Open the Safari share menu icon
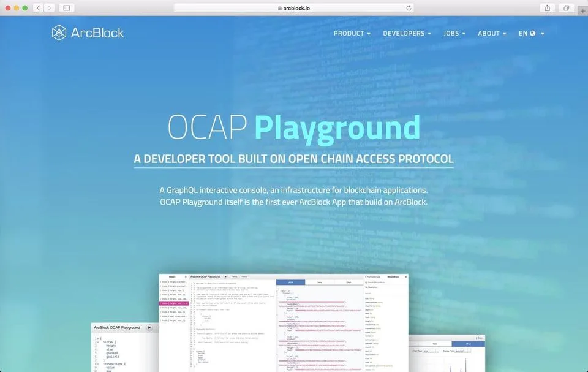588x372 pixels. coord(547,8)
